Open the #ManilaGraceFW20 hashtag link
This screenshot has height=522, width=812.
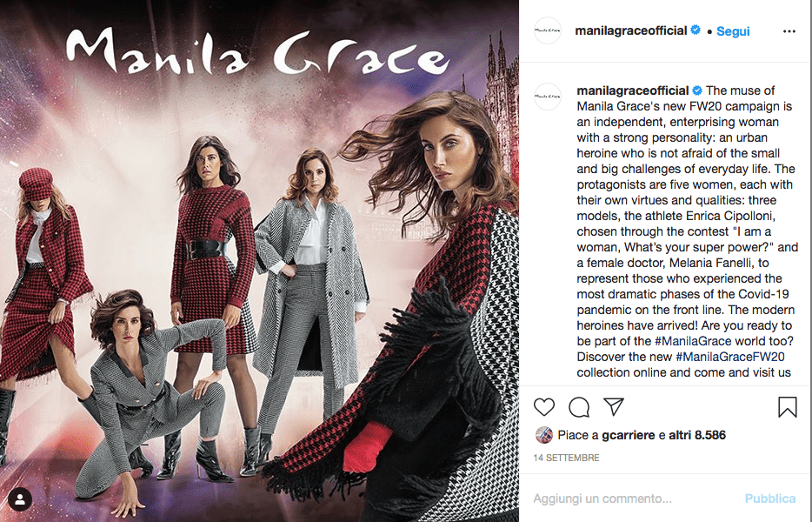pyautogui.click(x=730, y=357)
